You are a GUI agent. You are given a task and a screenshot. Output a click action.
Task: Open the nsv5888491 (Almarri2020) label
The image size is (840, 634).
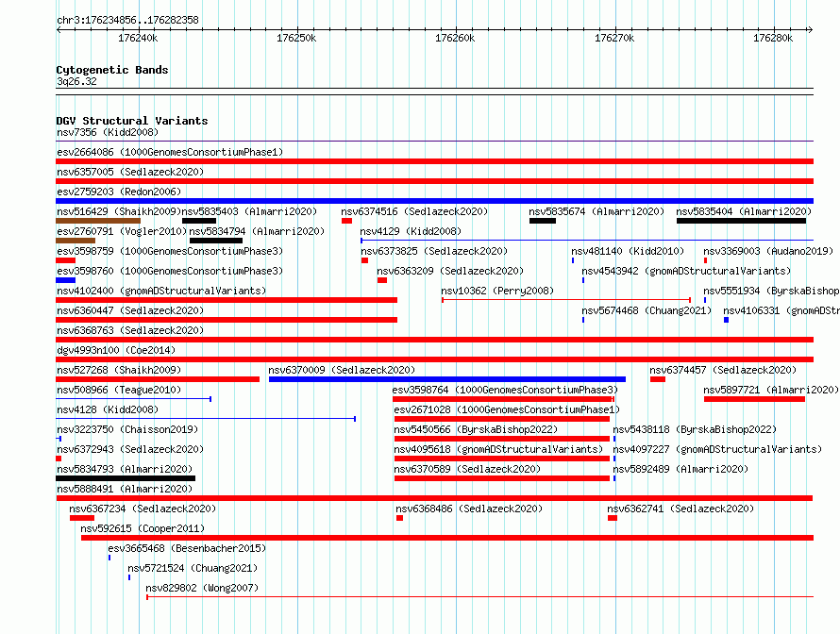click(125, 489)
